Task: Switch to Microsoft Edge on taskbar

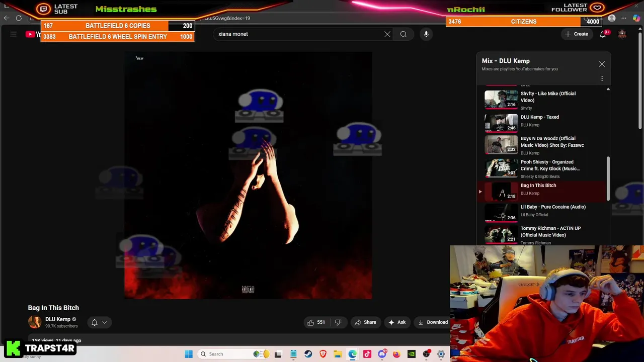Action: coord(352,354)
